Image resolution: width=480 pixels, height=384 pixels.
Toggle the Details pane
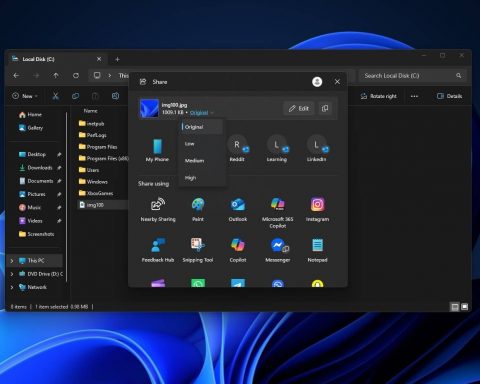(x=449, y=96)
